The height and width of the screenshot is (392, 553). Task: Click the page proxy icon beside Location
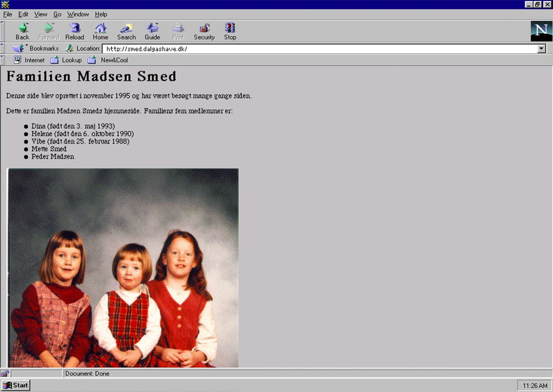click(x=69, y=49)
